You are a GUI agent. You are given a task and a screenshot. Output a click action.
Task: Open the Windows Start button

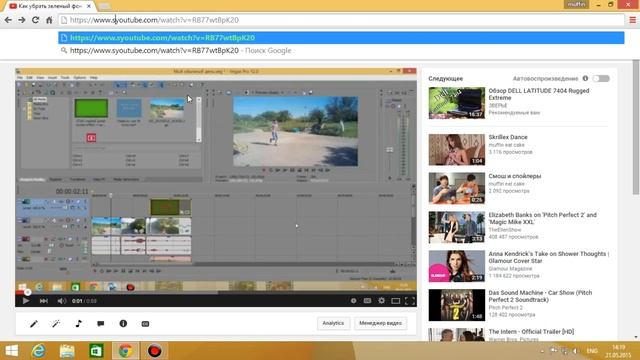[x=12, y=351]
